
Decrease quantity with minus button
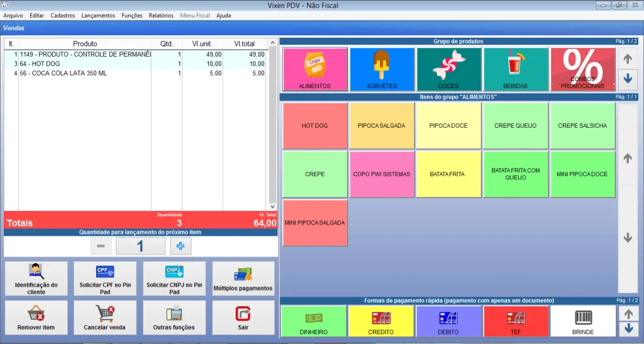(x=101, y=246)
